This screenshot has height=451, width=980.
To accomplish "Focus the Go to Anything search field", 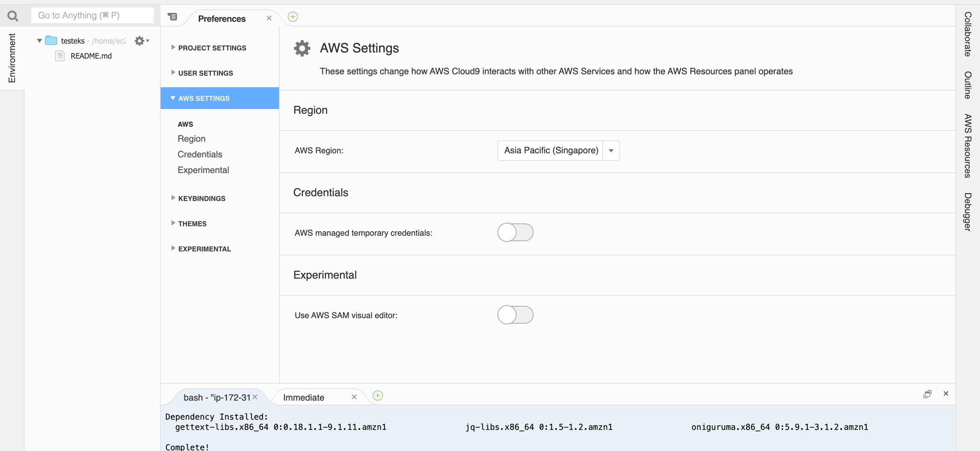I will click(x=92, y=15).
